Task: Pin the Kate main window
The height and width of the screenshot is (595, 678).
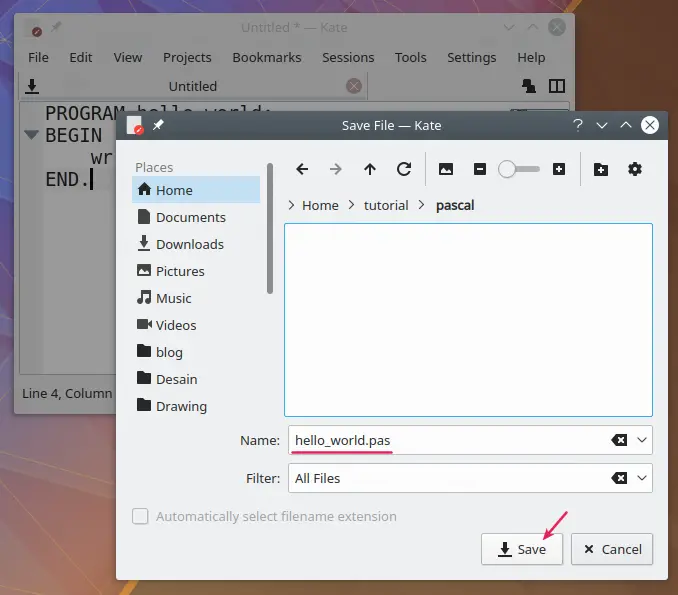Action: 56,28
